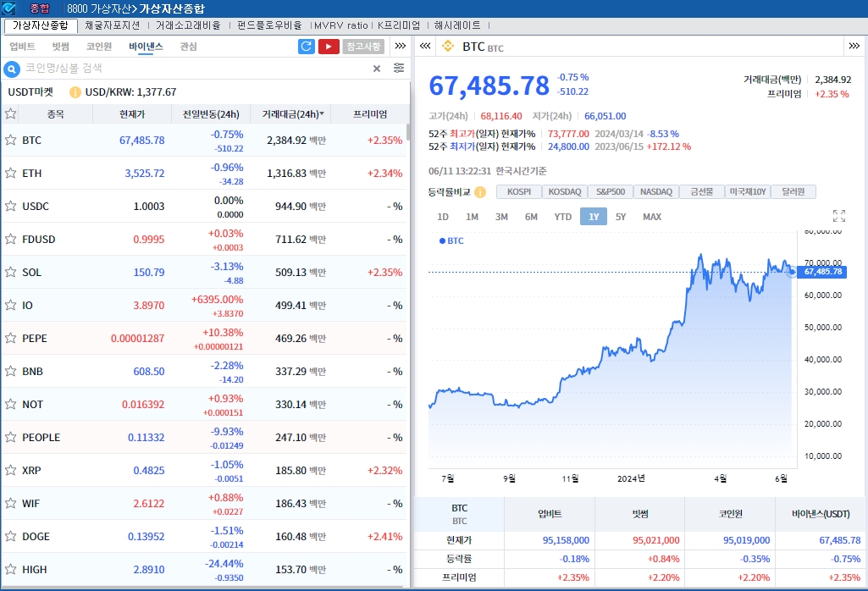
Task: Toggle favorite star for IO
Action: pos(10,305)
